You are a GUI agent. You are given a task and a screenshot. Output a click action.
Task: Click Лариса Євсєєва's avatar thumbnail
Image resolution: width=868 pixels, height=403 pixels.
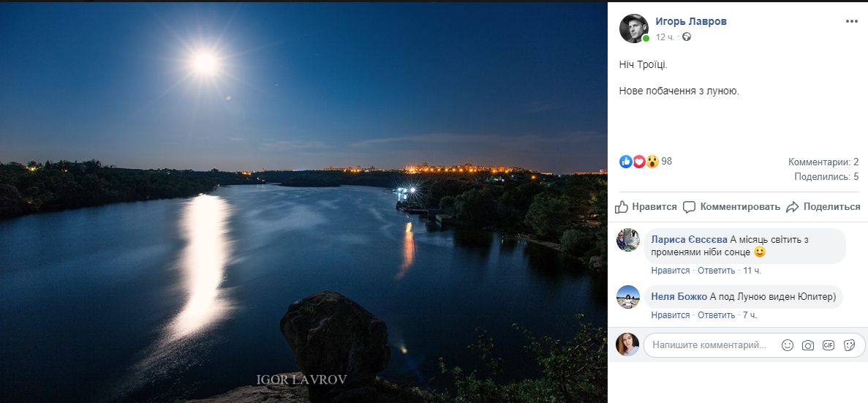tap(629, 240)
